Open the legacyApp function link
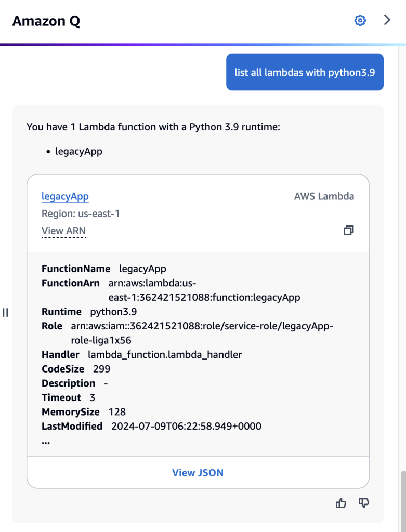 point(64,196)
